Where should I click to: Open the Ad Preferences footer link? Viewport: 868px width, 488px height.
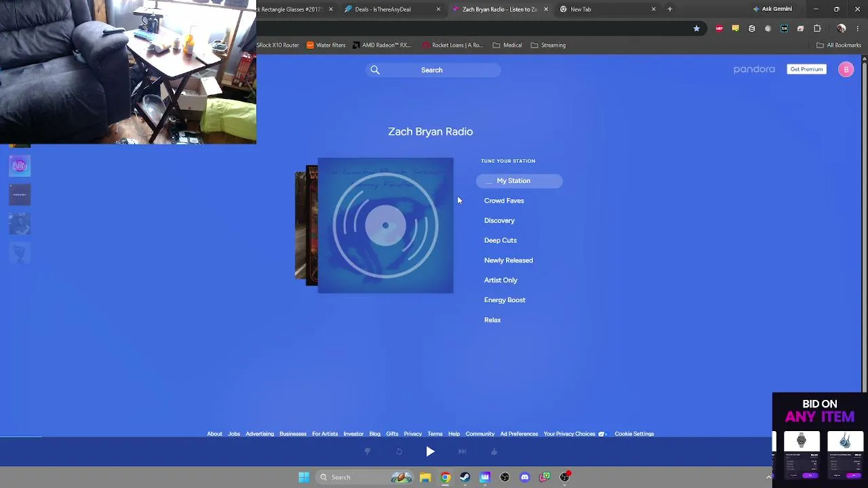tap(519, 434)
